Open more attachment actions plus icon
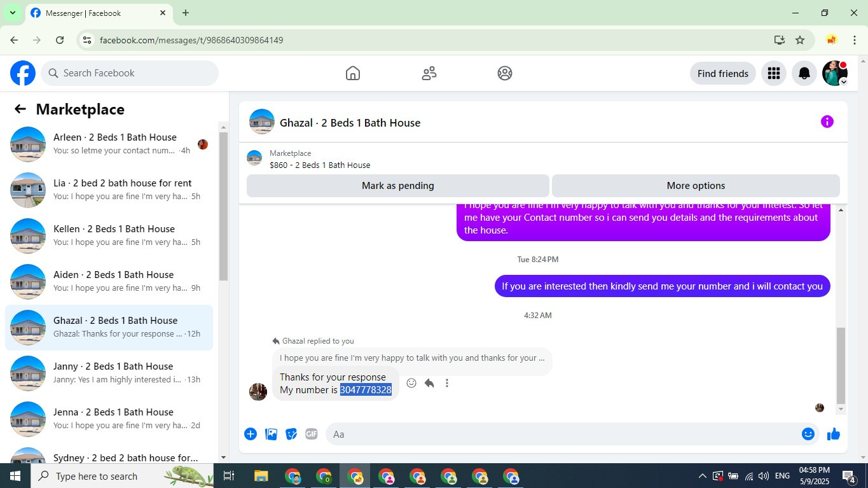 (x=251, y=434)
